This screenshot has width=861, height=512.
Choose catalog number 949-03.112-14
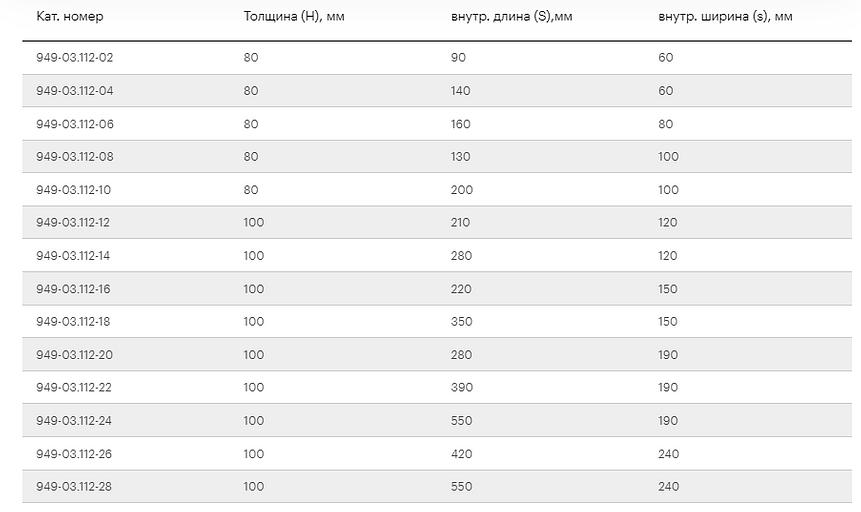click(74, 256)
